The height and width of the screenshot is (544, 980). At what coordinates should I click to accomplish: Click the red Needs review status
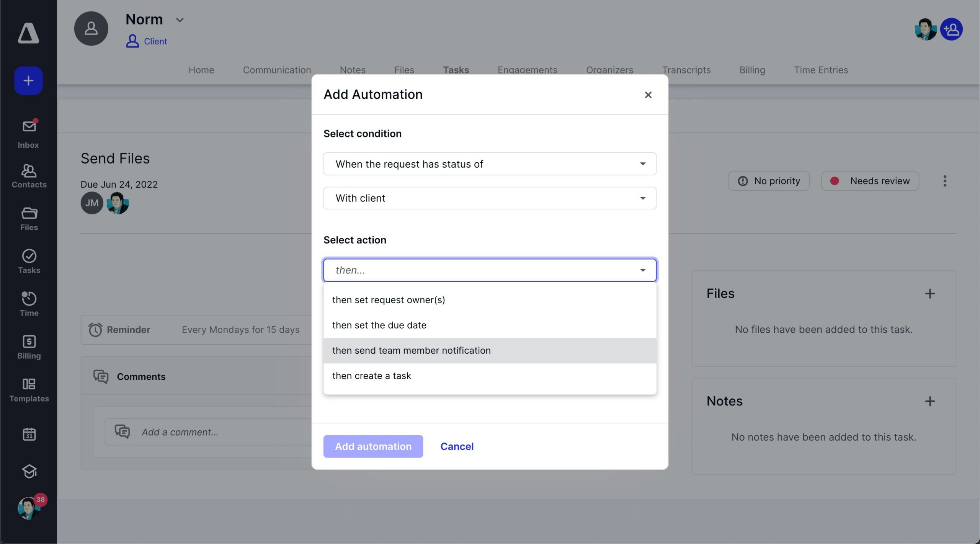coord(870,181)
